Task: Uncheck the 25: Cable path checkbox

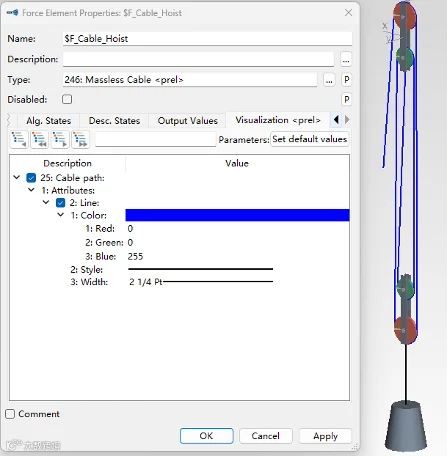Action: point(31,178)
